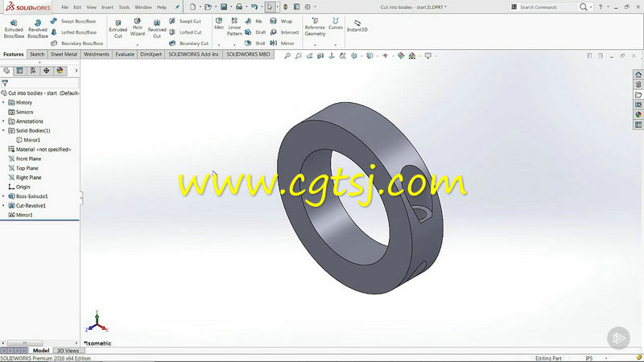Open the ConfigurationManager panel tab
644x362 pixels.
tap(33, 71)
